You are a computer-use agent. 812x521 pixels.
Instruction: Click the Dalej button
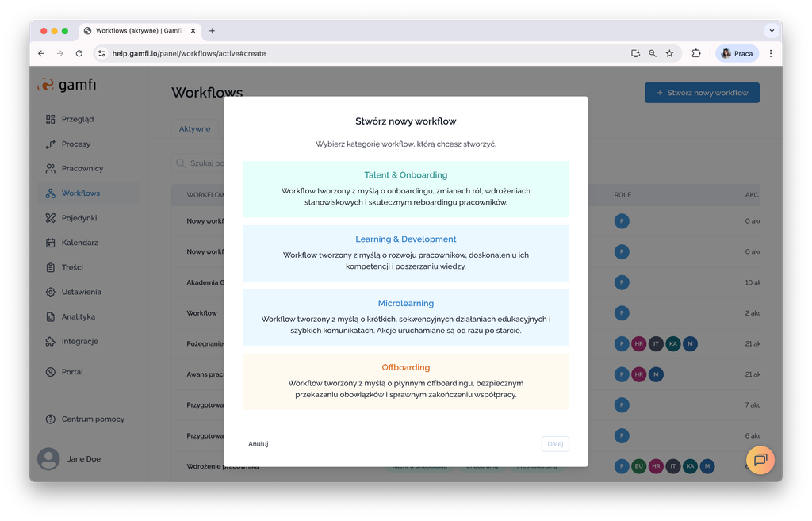click(x=555, y=444)
